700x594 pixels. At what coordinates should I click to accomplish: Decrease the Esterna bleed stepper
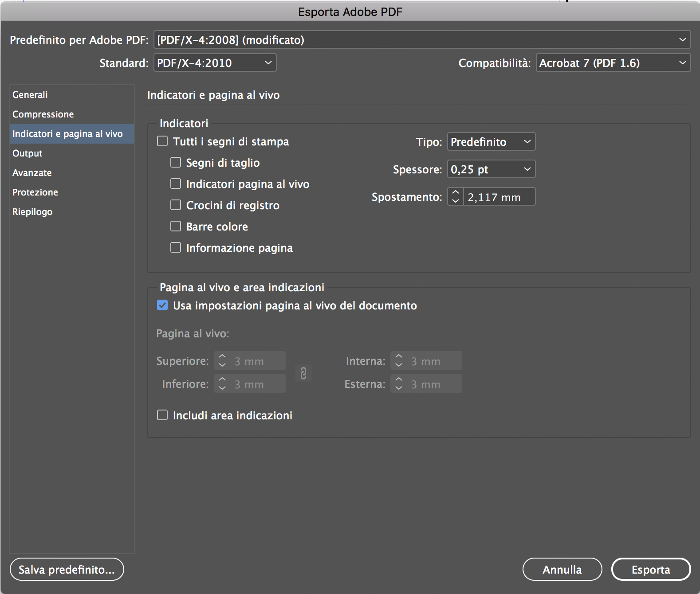[399, 388]
